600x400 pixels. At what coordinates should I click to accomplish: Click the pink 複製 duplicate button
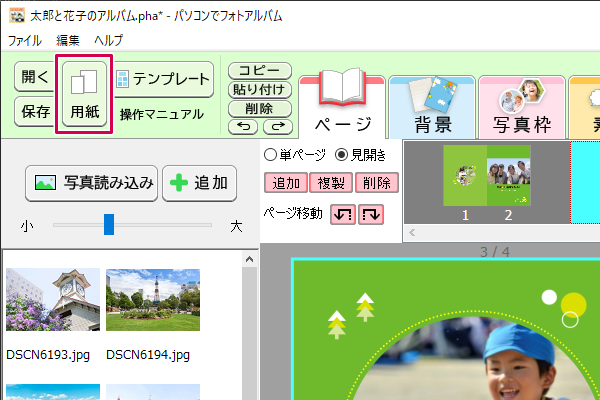coord(331,183)
